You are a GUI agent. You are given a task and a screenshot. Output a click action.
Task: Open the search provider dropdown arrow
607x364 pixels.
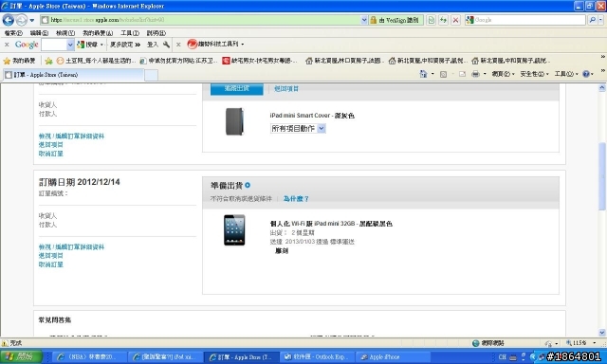(601, 20)
